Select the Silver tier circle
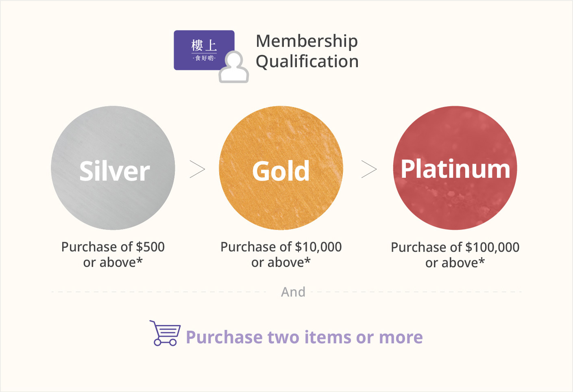Image resolution: width=573 pixels, height=392 pixels. 113,168
